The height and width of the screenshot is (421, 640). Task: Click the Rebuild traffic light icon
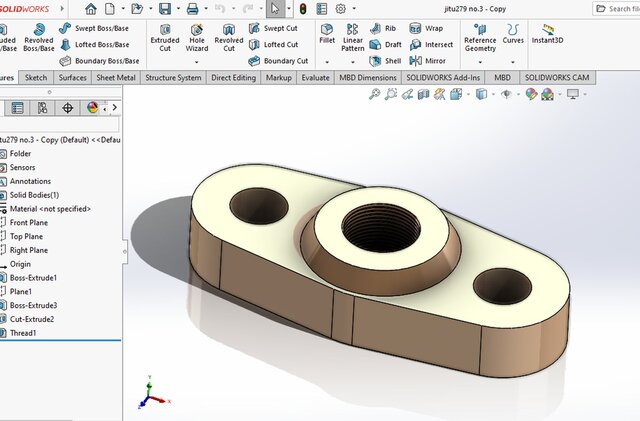pyautogui.click(x=303, y=9)
